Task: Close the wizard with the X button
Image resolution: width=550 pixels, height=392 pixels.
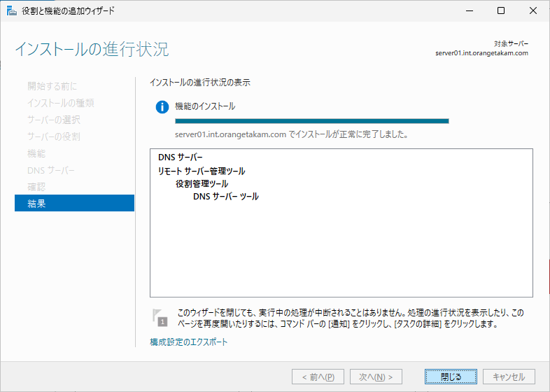Action: point(533,11)
